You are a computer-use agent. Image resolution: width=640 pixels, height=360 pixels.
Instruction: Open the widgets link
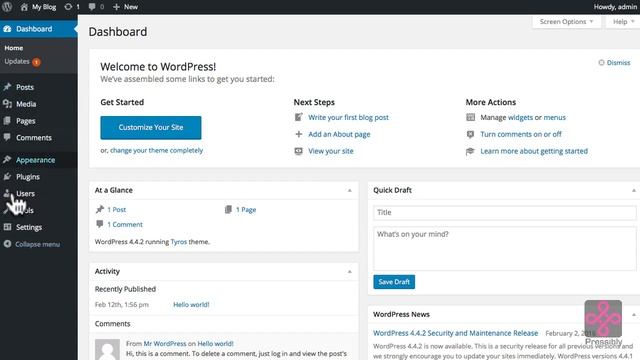pos(520,117)
